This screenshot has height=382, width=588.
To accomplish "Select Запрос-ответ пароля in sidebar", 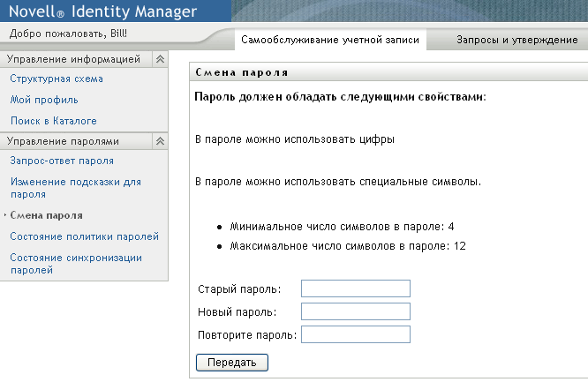I will (62, 161).
